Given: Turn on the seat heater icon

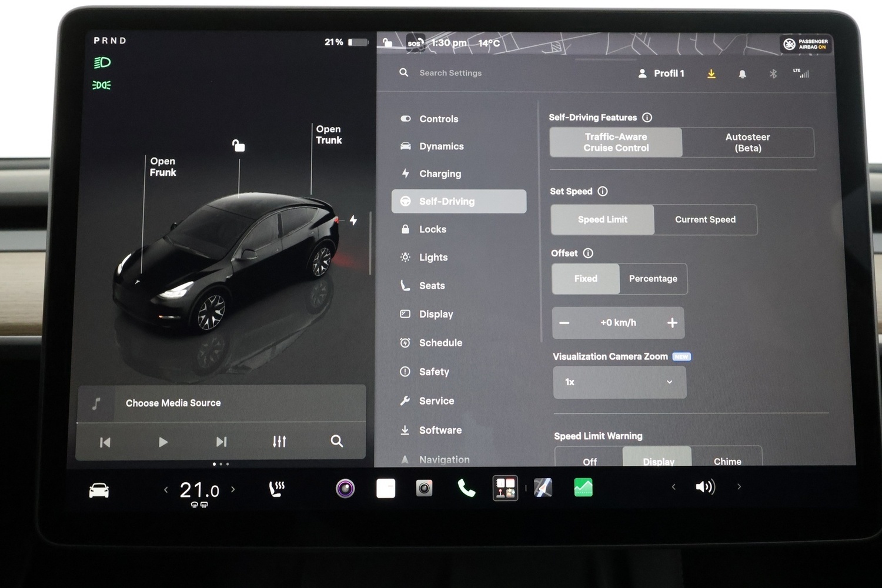Looking at the screenshot, I should click(x=277, y=489).
